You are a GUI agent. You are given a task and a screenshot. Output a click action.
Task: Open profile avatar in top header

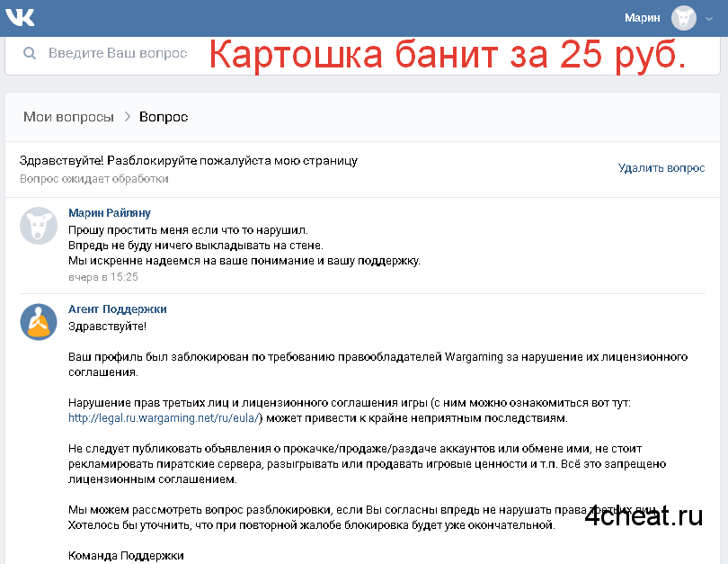tap(683, 19)
